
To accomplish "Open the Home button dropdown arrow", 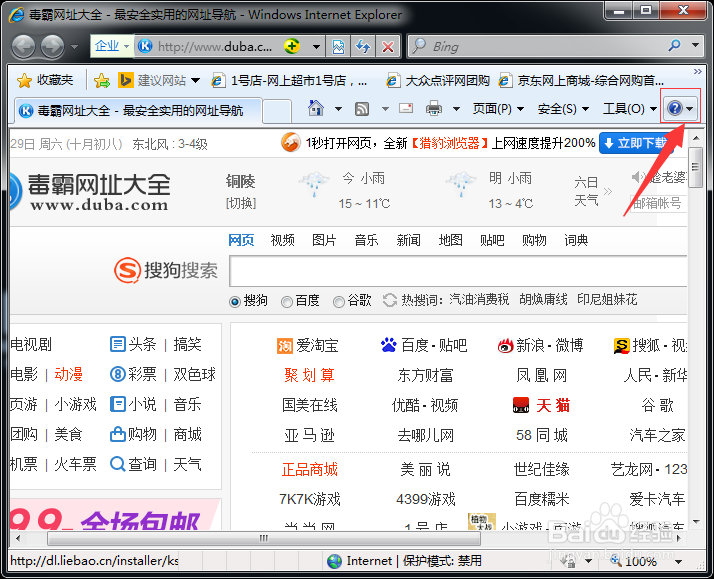I will pos(338,109).
